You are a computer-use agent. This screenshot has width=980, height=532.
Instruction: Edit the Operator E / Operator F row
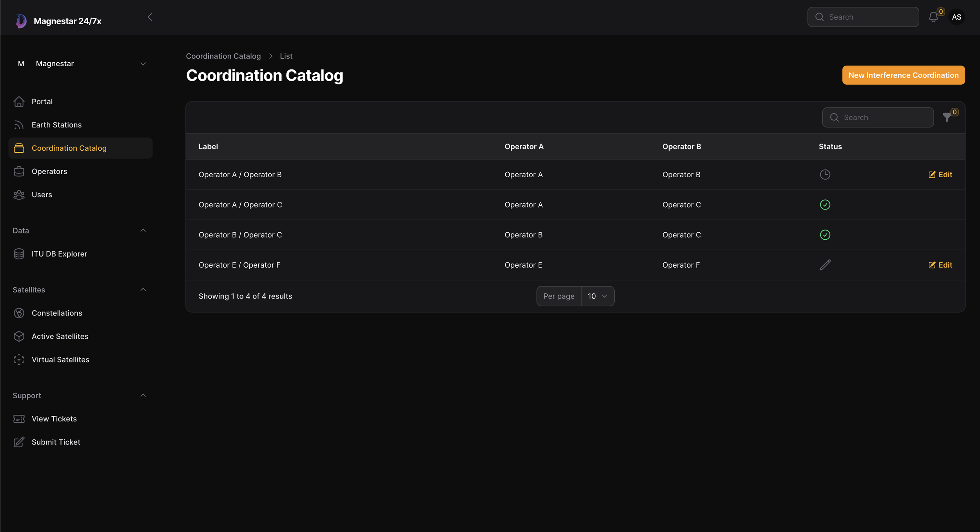pyautogui.click(x=940, y=265)
